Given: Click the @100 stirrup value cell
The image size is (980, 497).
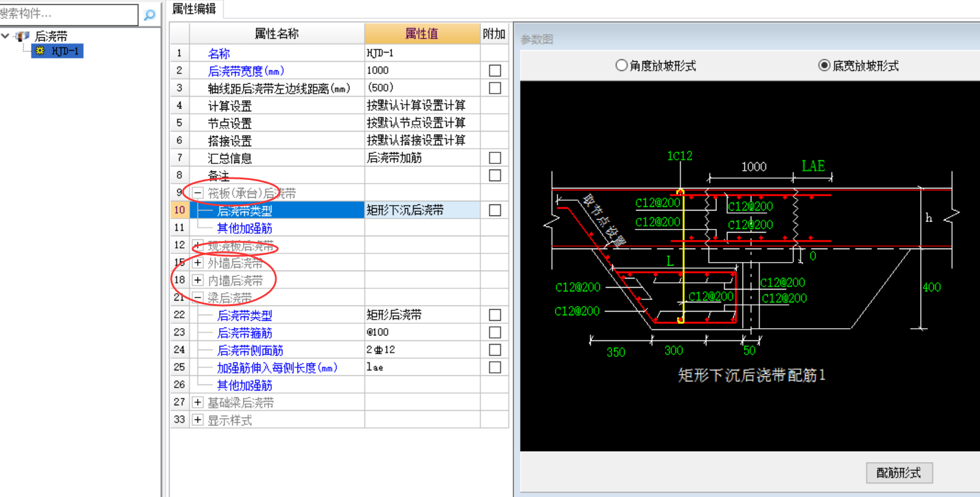Looking at the screenshot, I should point(422,332).
